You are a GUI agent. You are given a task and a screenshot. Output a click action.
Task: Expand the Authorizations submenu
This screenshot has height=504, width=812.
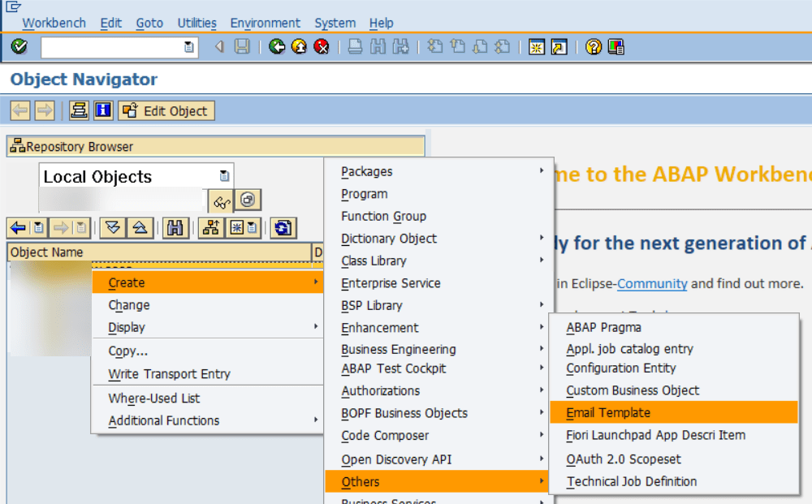[541, 390]
